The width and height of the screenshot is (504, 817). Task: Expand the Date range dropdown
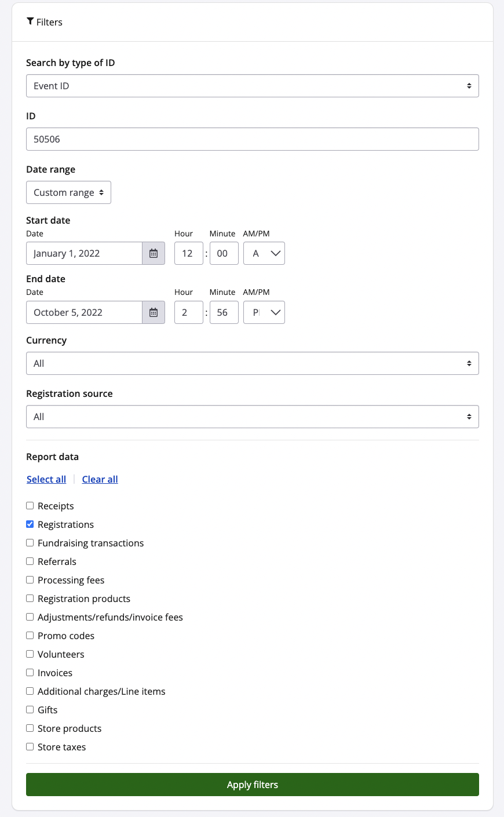tap(68, 192)
